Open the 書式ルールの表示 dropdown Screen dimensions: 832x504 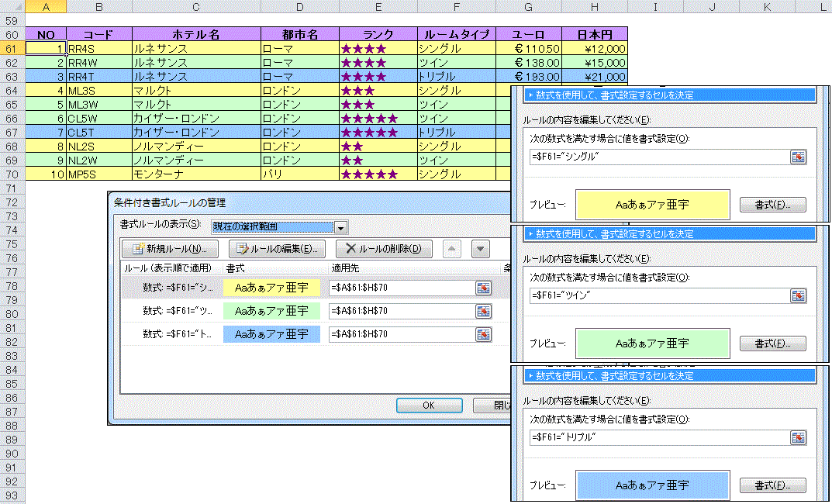[x=340, y=228]
